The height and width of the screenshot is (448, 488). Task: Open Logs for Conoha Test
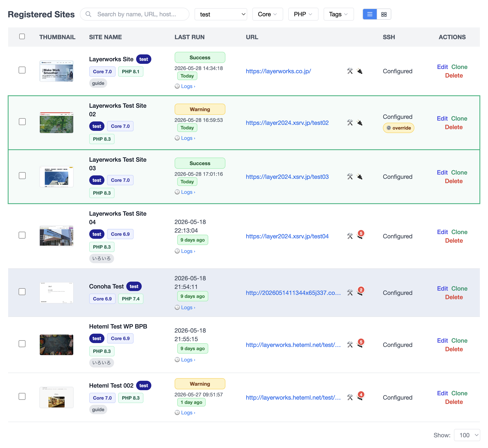(x=185, y=307)
